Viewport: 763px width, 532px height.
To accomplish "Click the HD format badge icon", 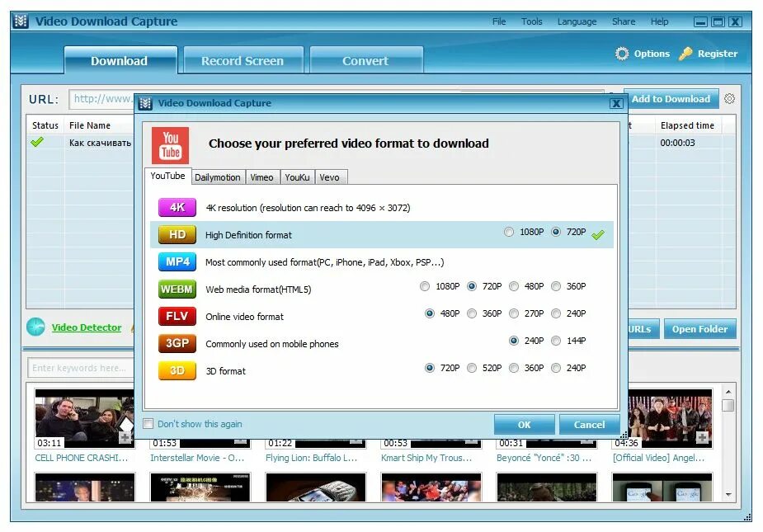I will tap(177, 234).
